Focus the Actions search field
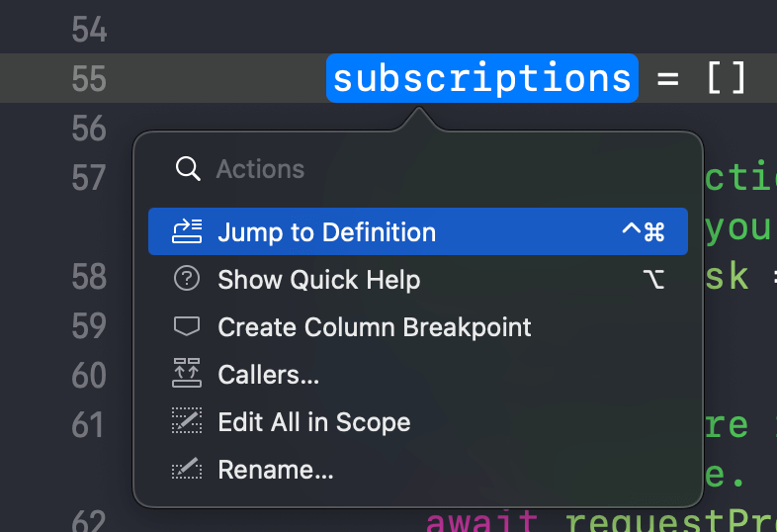 coord(418,169)
